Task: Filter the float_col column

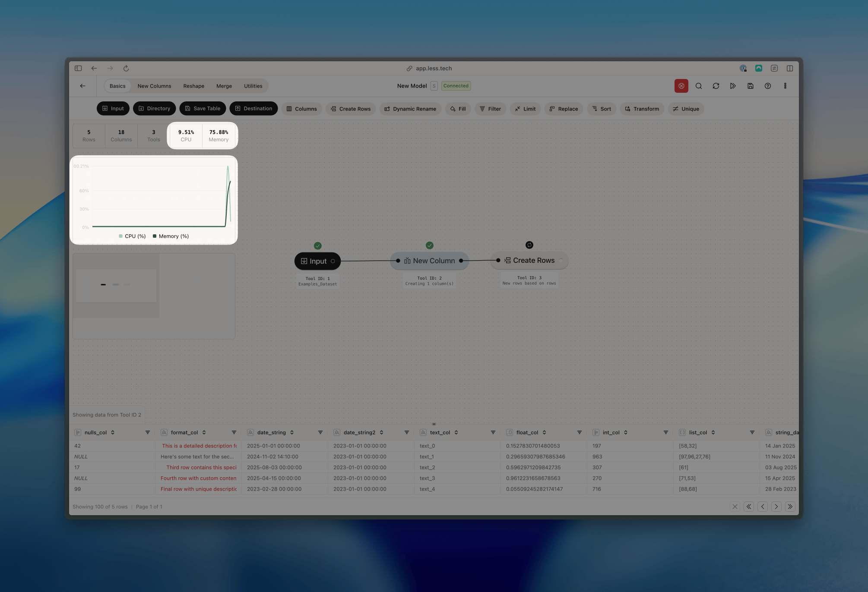Action: pyautogui.click(x=579, y=432)
